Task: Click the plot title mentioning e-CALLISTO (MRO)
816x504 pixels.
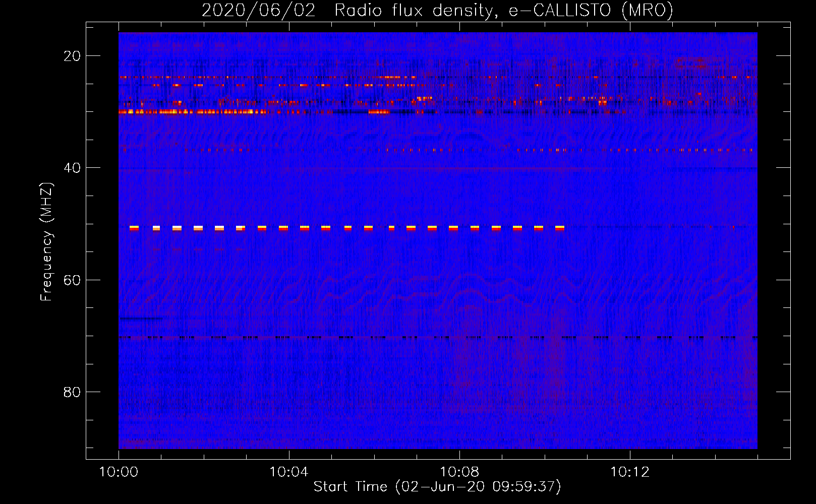Action: pos(437,10)
